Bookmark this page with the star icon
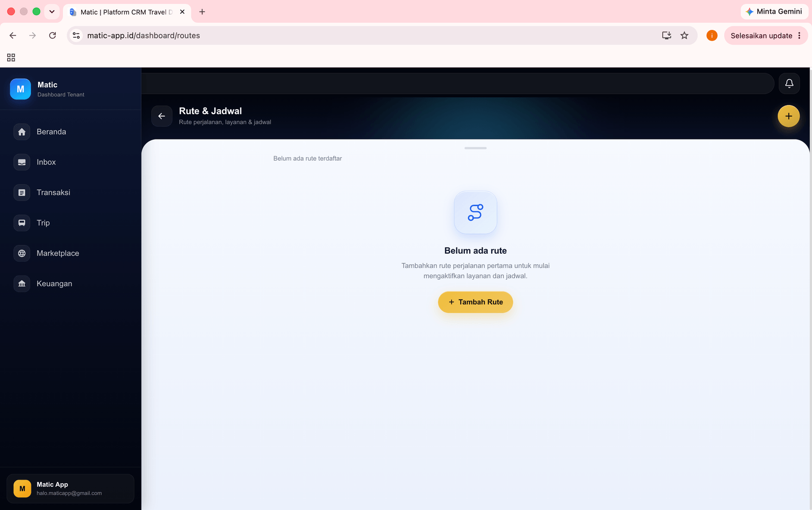The width and height of the screenshot is (812, 510). point(685,36)
